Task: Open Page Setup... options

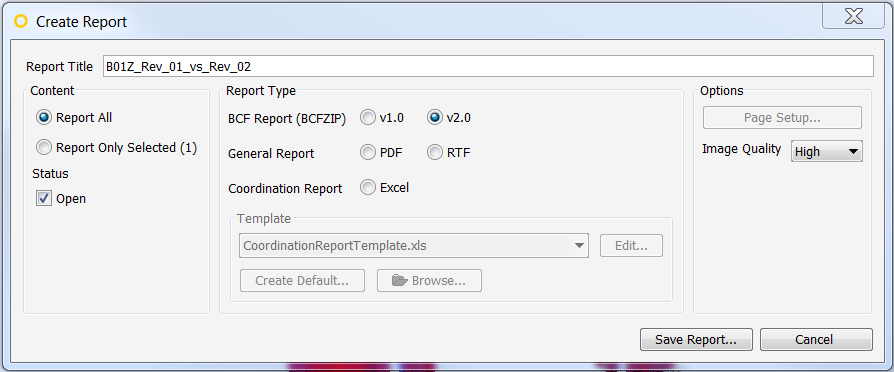Action: [782, 118]
